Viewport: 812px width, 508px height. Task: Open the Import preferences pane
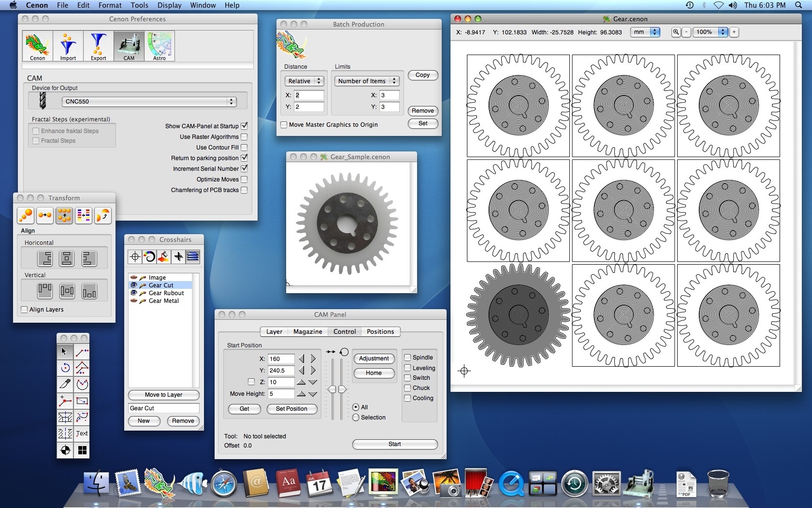(68, 46)
